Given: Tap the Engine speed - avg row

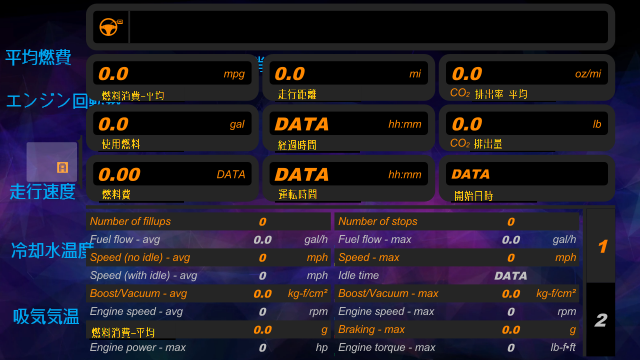Looking at the screenshot, I should pyautogui.click(x=209, y=311).
